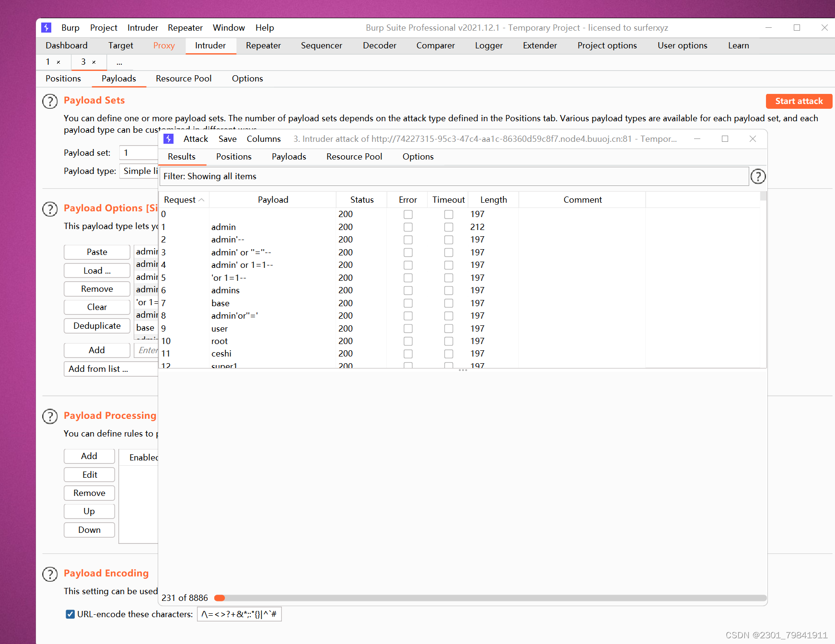The image size is (835, 644).
Task: Uncheck URL-encode these characters
Action: click(x=70, y=614)
